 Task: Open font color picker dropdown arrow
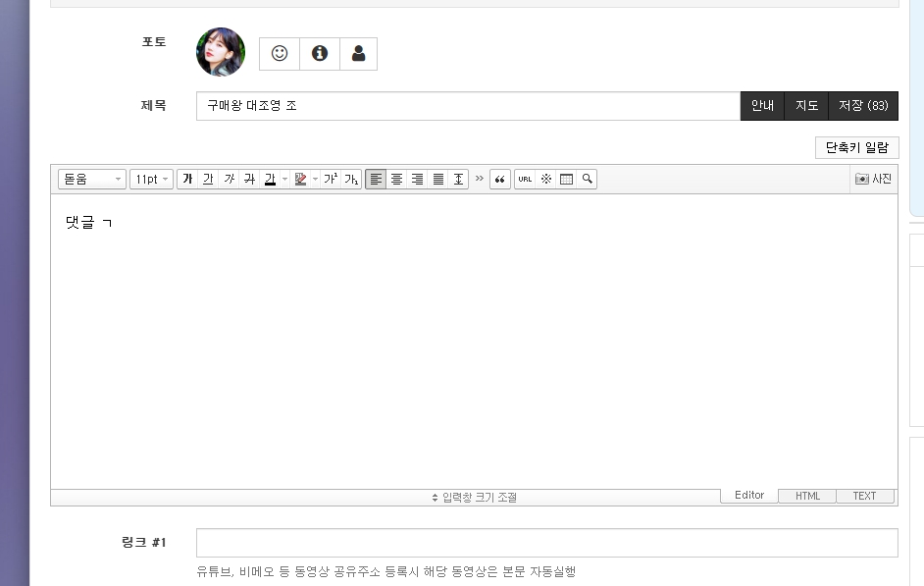pos(284,180)
